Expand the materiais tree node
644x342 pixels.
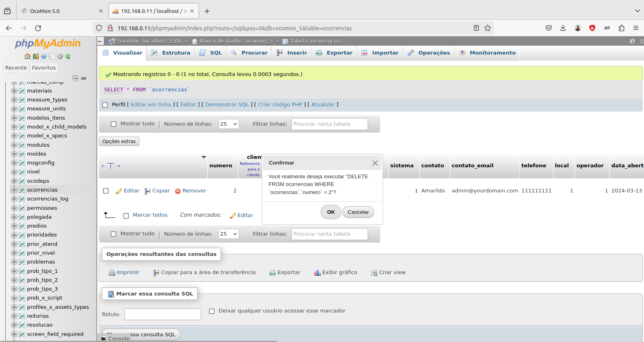(x=14, y=91)
